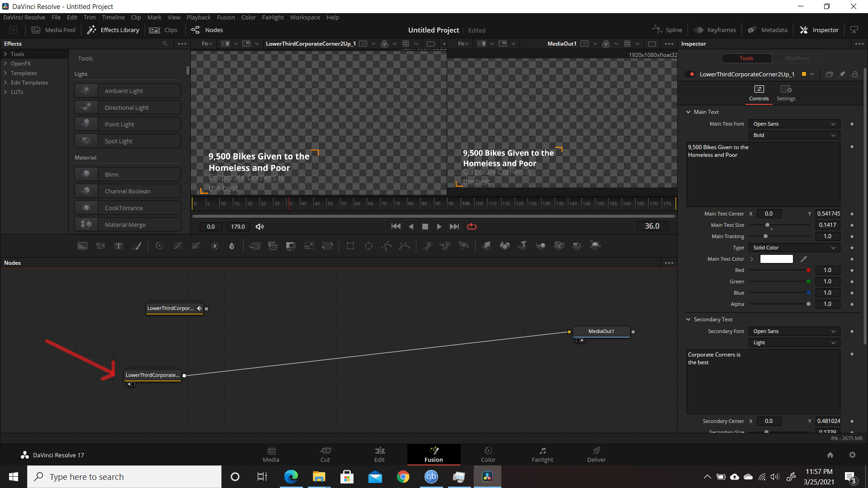Open Chrome from the taskbar
The image size is (868, 488).
tap(403, 477)
